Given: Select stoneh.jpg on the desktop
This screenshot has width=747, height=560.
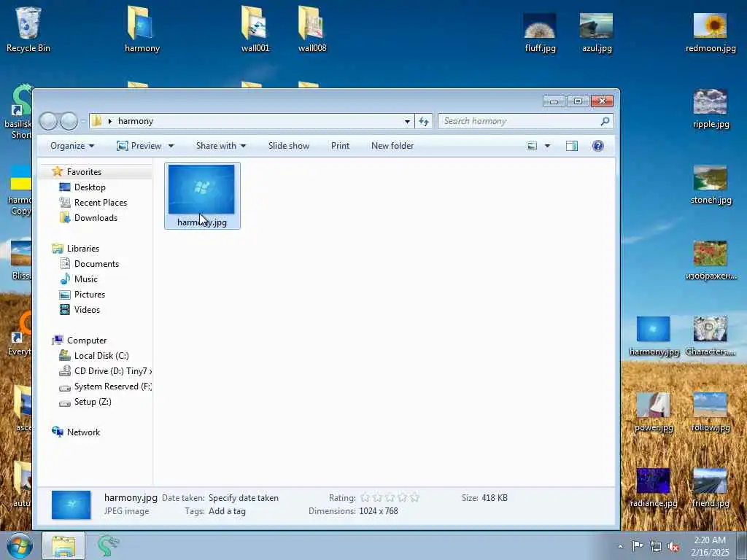Looking at the screenshot, I should 711,184.
